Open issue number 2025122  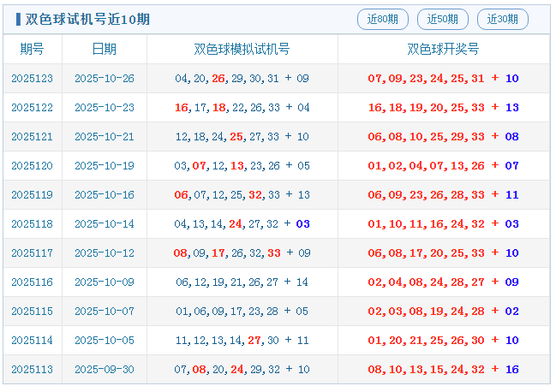32,108
